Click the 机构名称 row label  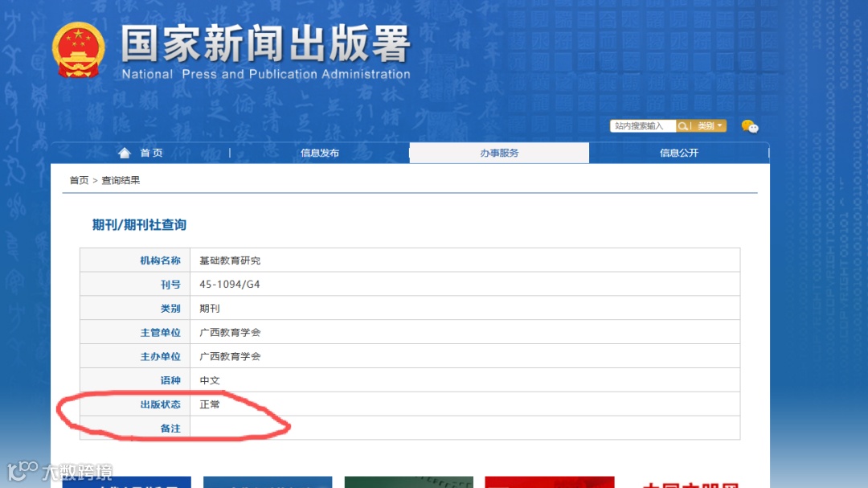point(160,260)
